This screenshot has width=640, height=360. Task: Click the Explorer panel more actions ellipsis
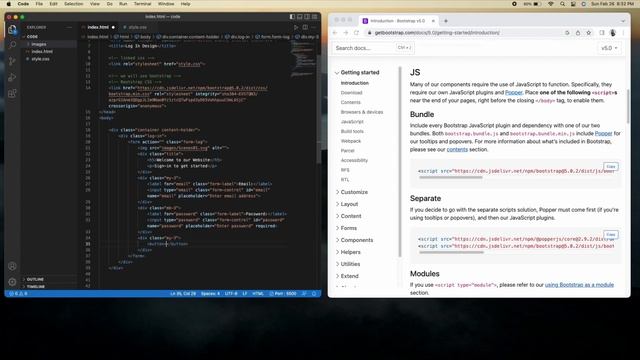pyautogui.click(x=69, y=27)
